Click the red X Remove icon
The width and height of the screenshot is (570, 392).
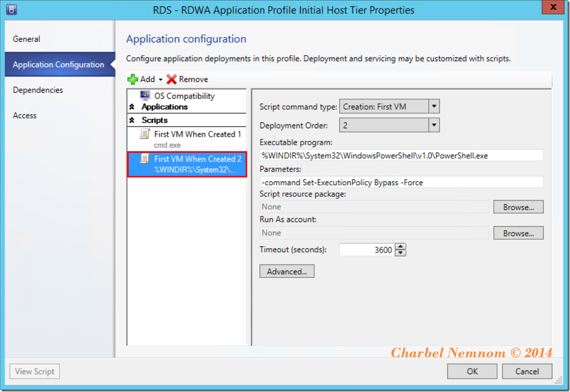coord(171,79)
